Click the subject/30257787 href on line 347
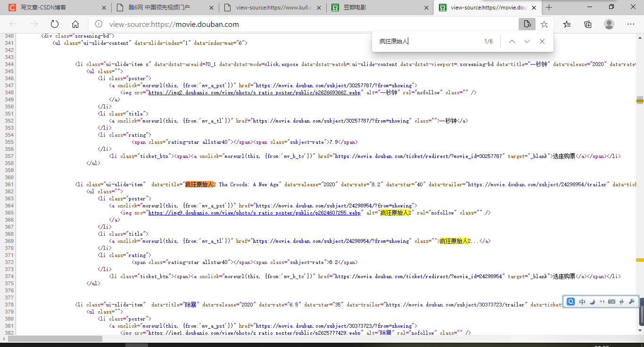This screenshot has width=644, height=347. point(335,85)
